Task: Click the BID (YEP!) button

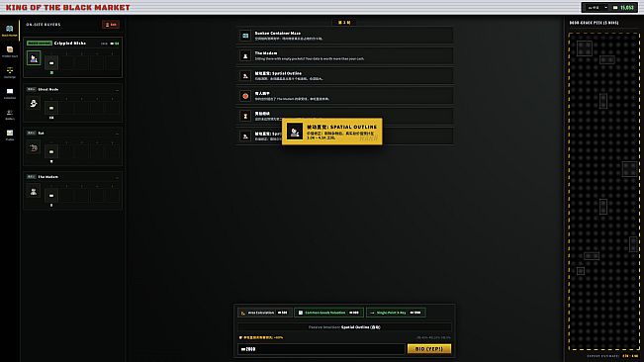Action: [428, 348]
